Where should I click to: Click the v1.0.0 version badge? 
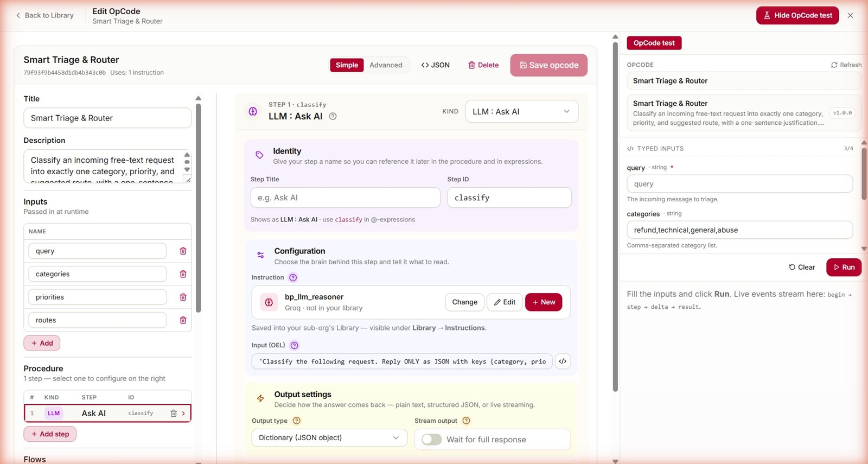point(843,113)
